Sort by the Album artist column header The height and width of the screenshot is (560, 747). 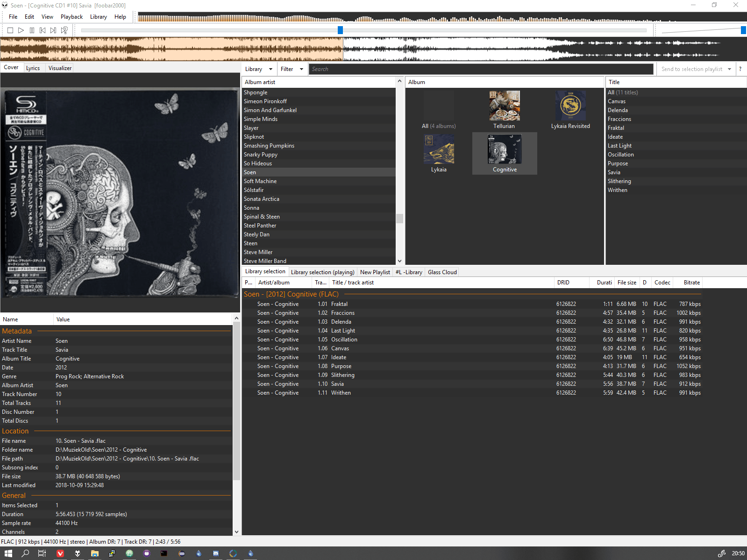tap(319, 82)
